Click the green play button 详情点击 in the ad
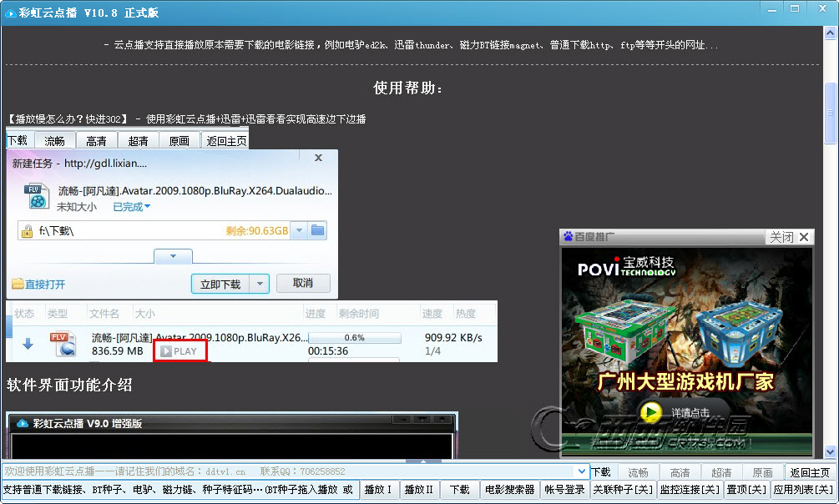 pos(651,412)
